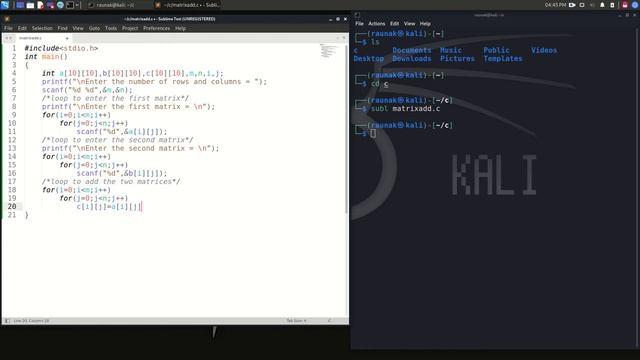The height and width of the screenshot is (360, 640).
Task: Open the Project menu
Action: point(130,28)
